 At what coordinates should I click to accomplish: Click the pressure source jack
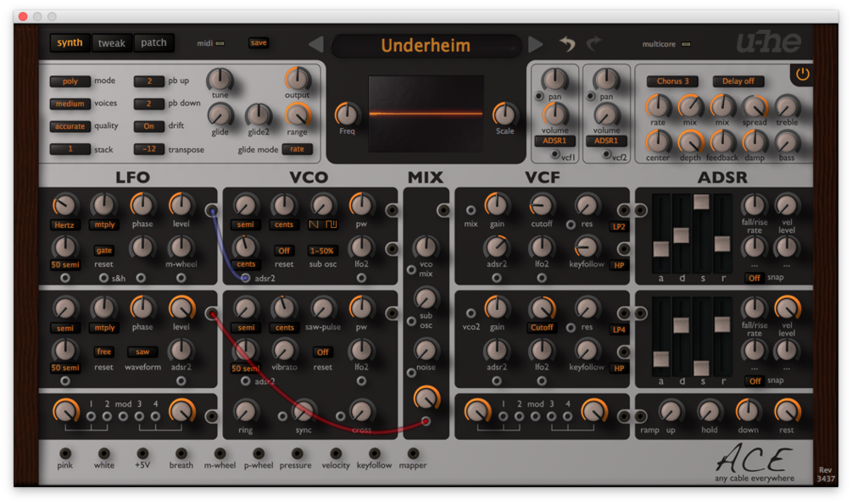(297, 453)
